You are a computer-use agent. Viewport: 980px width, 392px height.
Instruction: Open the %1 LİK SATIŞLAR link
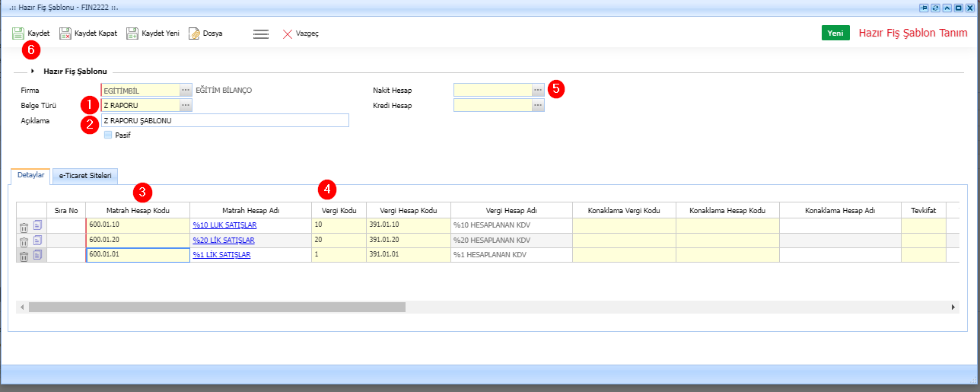(221, 254)
